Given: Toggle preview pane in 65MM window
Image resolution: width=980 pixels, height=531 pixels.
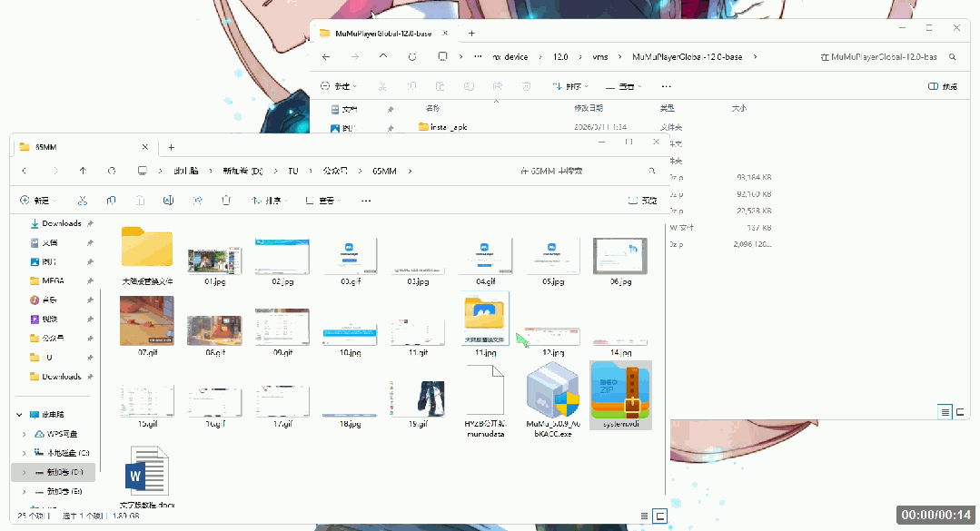Looking at the screenshot, I should tap(642, 201).
